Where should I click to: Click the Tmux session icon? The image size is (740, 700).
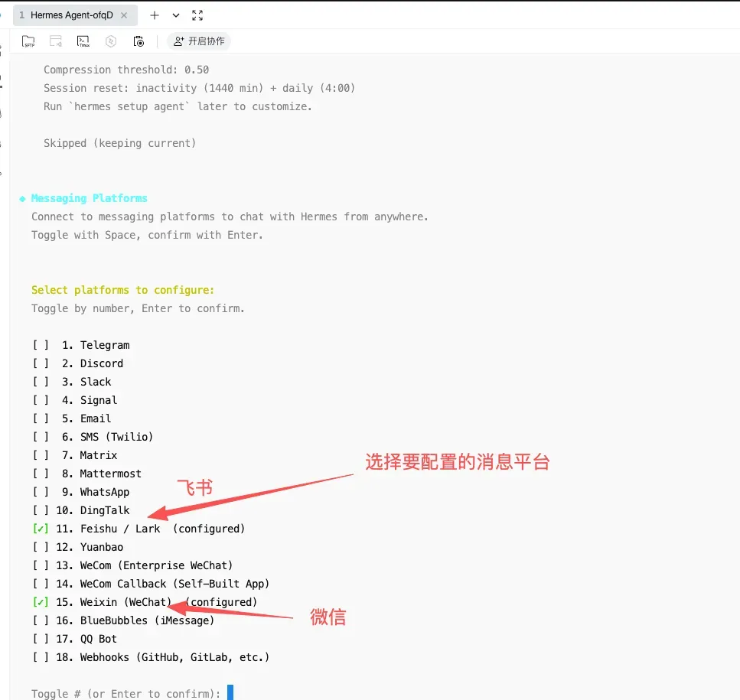click(x=83, y=41)
